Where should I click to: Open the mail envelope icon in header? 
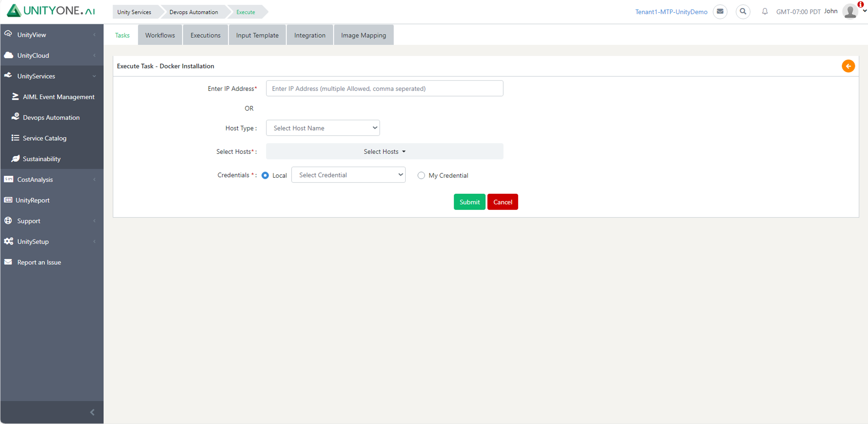[x=720, y=12]
